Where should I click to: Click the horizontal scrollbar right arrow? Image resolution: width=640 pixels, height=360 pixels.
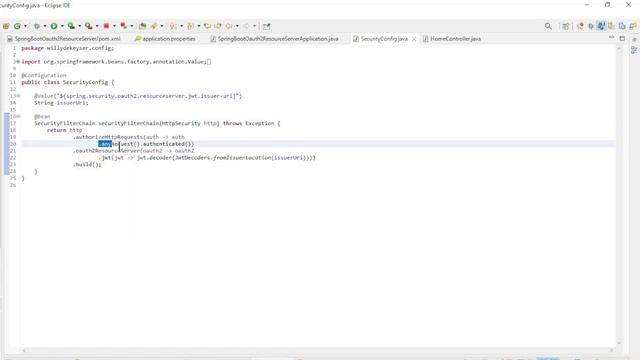[x=611, y=350]
